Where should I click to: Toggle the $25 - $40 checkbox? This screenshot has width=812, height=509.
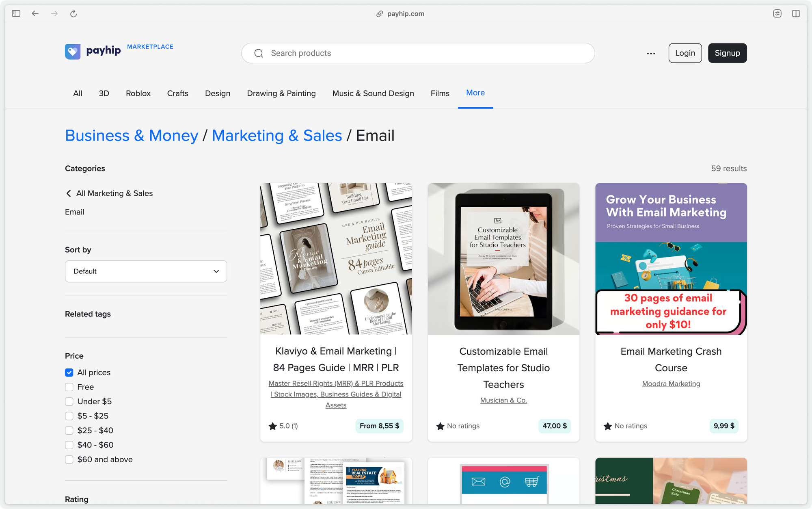[x=69, y=431]
